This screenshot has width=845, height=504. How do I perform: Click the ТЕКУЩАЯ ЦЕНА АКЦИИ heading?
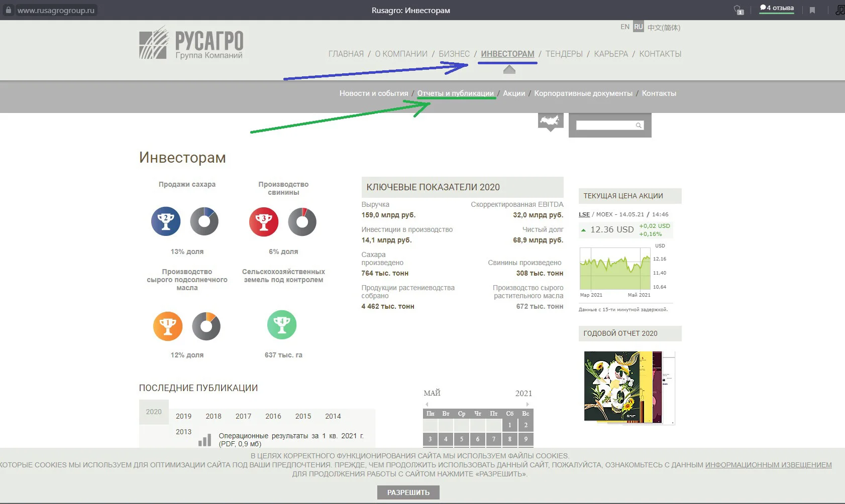(623, 196)
